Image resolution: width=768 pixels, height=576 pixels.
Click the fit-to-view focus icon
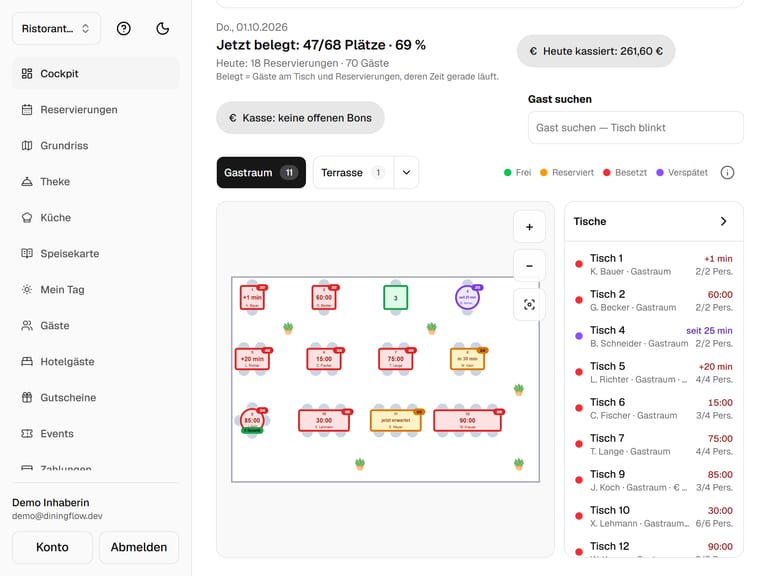(529, 305)
